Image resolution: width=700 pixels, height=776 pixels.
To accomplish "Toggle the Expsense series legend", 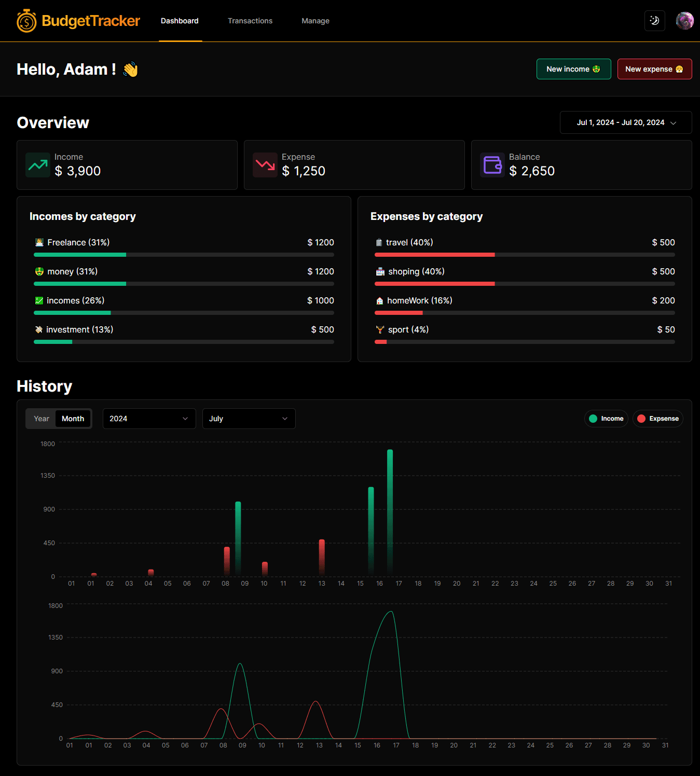I will [x=657, y=419].
